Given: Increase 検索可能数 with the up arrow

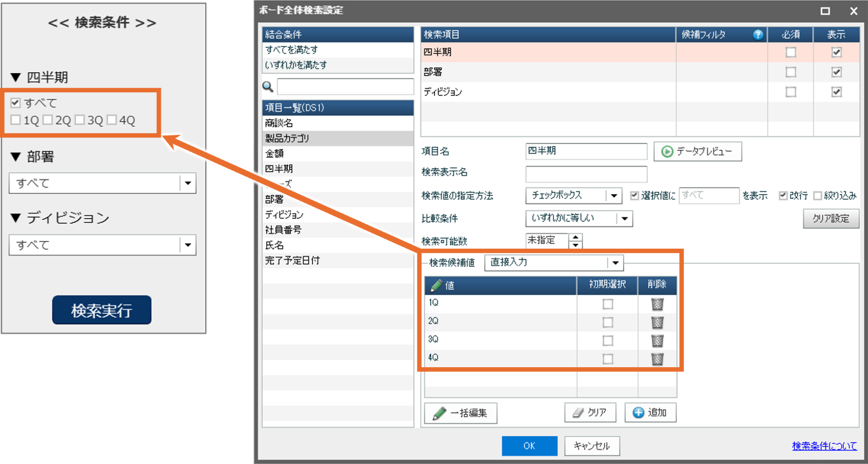Looking at the screenshot, I should tap(576, 237).
